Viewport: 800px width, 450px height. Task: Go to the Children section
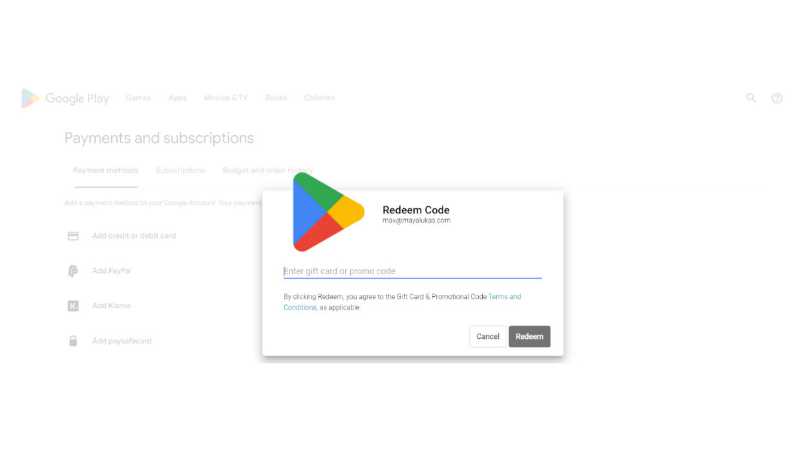click(319, 97)
